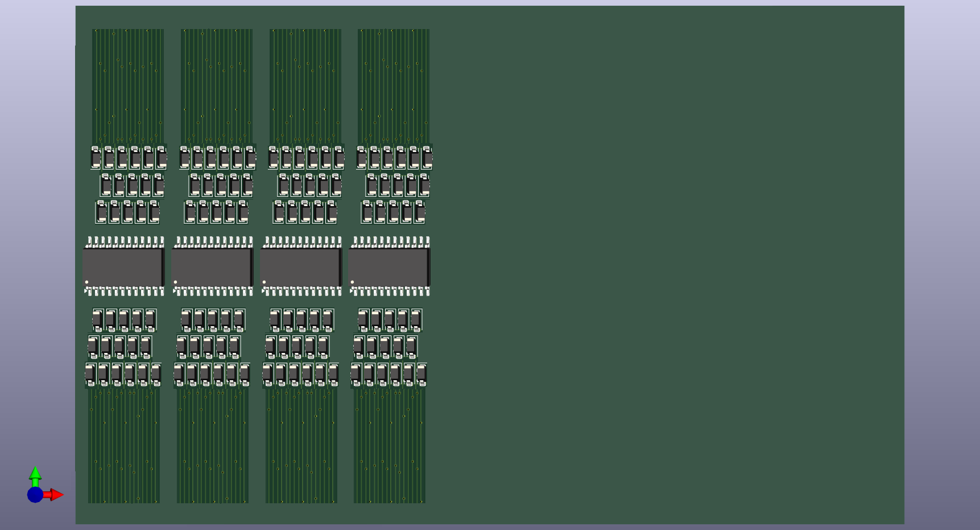The width and height of the screenshot is (980, 530).
Task: Click the bottom-right SMD component below the rightmost IC
Action: [421, 375]
